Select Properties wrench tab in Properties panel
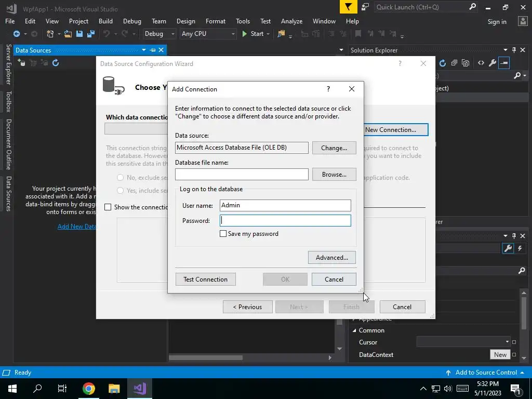The height and width of the screenshot is (399, 532). (508, 248)
